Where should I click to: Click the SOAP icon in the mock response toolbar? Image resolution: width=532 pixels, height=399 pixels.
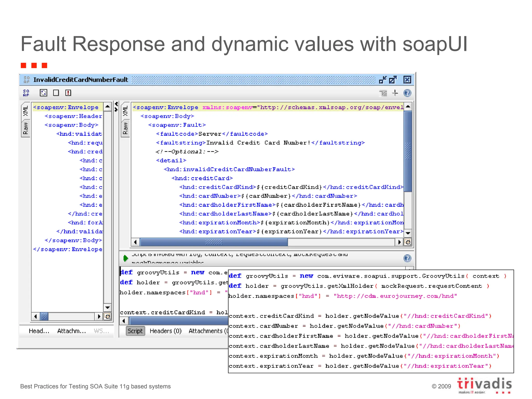tap(26, 93)
